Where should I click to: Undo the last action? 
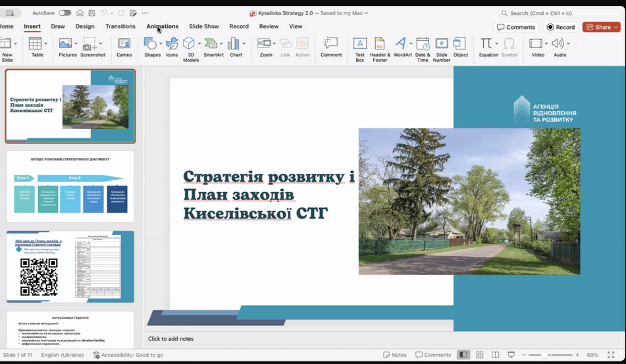tap(104, 13)
